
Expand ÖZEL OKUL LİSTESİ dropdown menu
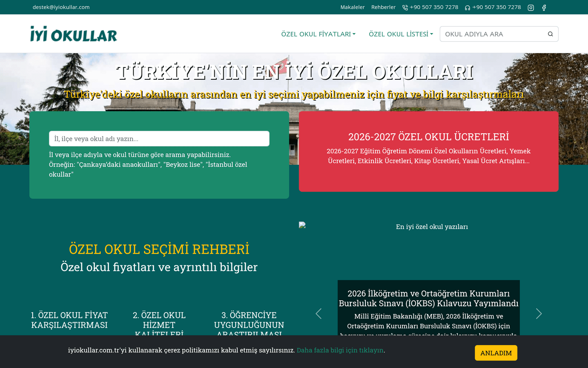coord(401,34)
